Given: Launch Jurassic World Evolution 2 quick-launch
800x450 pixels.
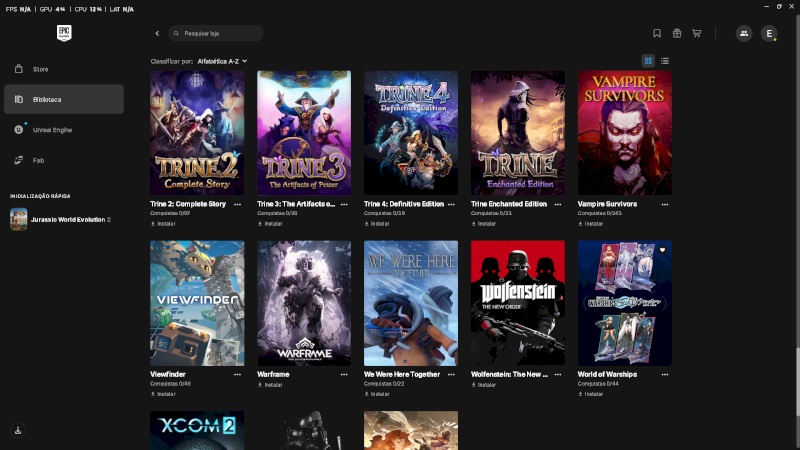Looking at the screenshot, I should click(x=64, y=219).
